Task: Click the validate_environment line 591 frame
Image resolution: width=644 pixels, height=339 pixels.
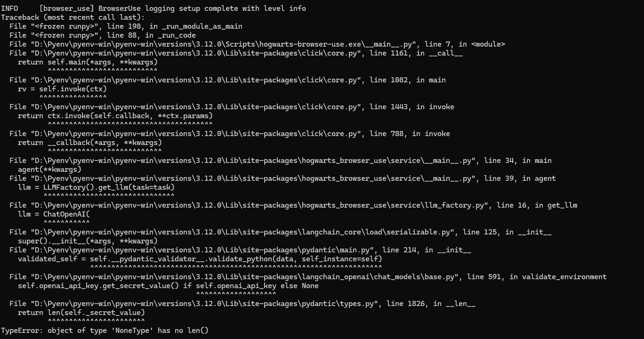Action: coord(308,277)
